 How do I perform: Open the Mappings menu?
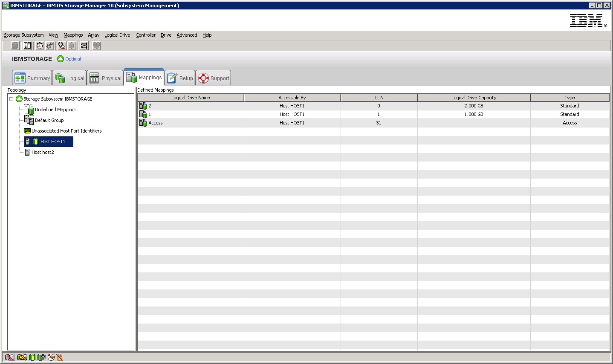(x=73, y=35)
